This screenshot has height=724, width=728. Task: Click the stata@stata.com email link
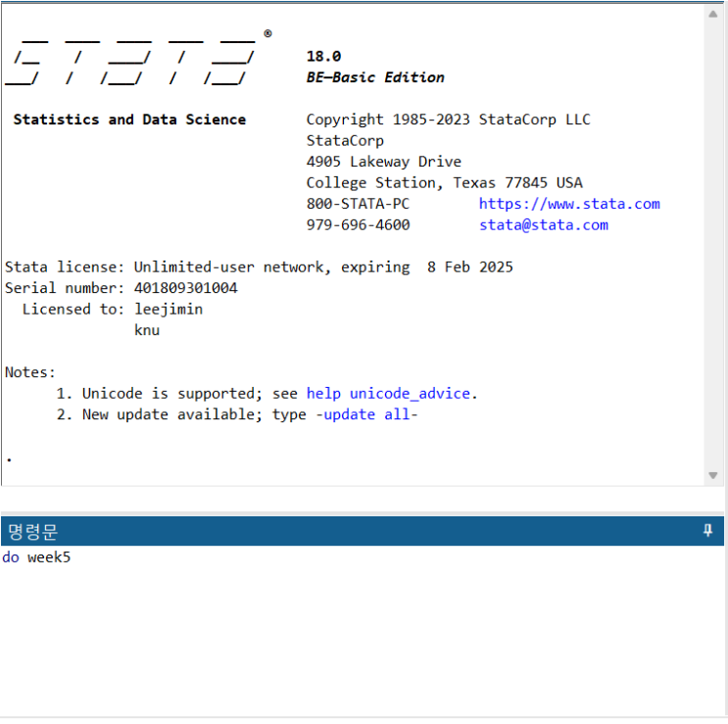tap(543, 225)
